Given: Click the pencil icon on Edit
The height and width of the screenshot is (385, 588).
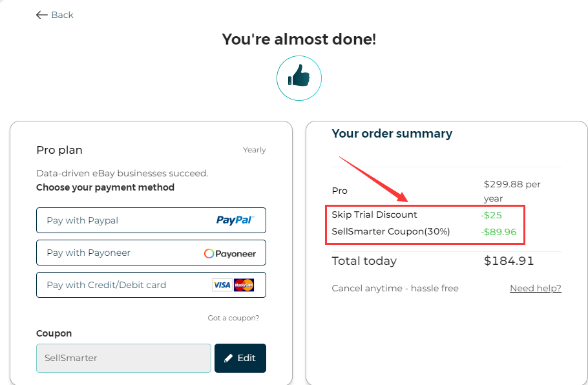Looking at the screenshot, I should (x=228, y=358).
